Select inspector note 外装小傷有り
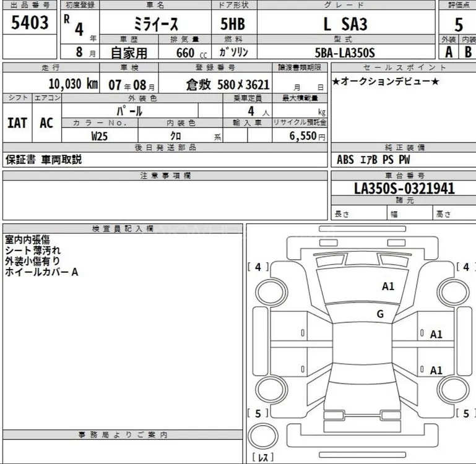476x464 pixels. [32, 261]
